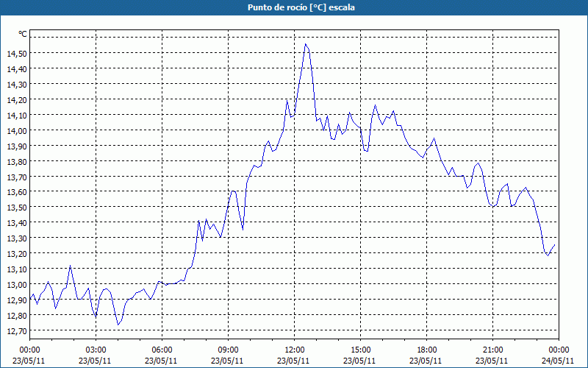Click the 12,90 y-axis label
The image size is (588, 368).
pyautogui.click(x=17, y=300)
